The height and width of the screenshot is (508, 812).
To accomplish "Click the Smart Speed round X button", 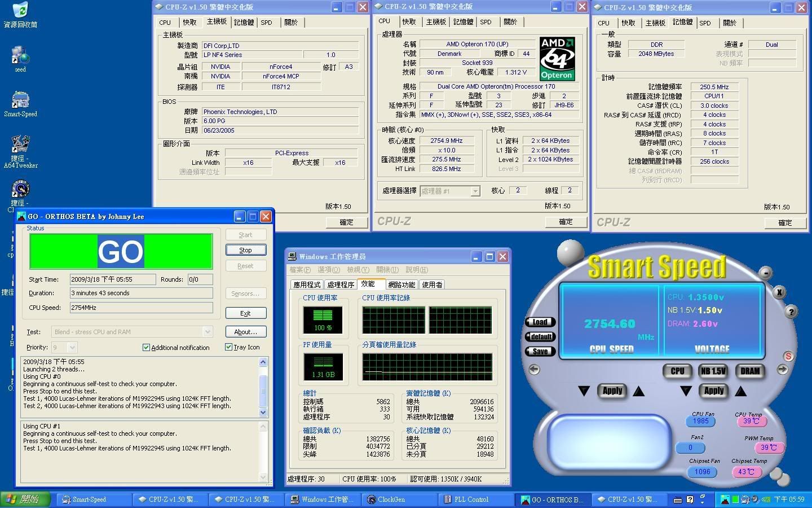I will click(x=779, y=292).
